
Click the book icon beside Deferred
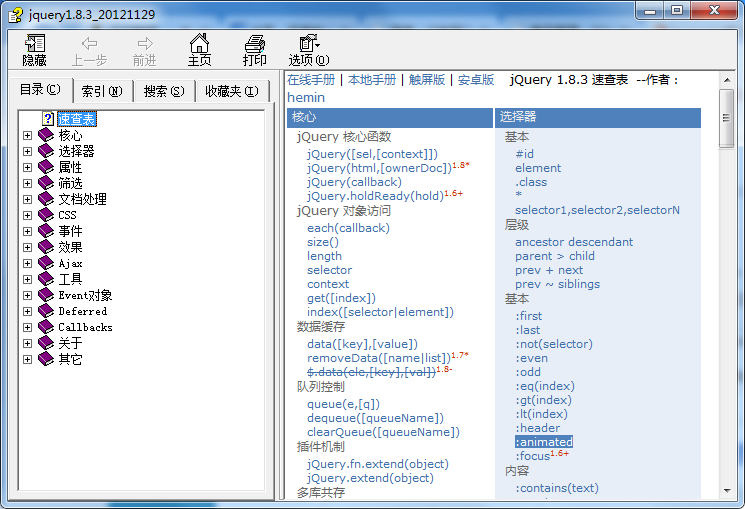(45, 311)
